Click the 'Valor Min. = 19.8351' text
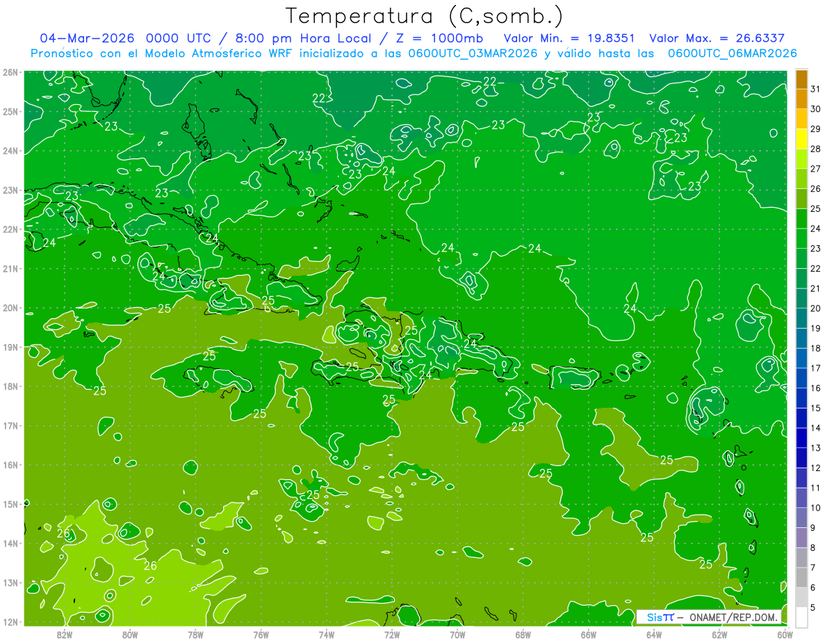The height and width of the screenshot is (644, 834). [569, 38]
